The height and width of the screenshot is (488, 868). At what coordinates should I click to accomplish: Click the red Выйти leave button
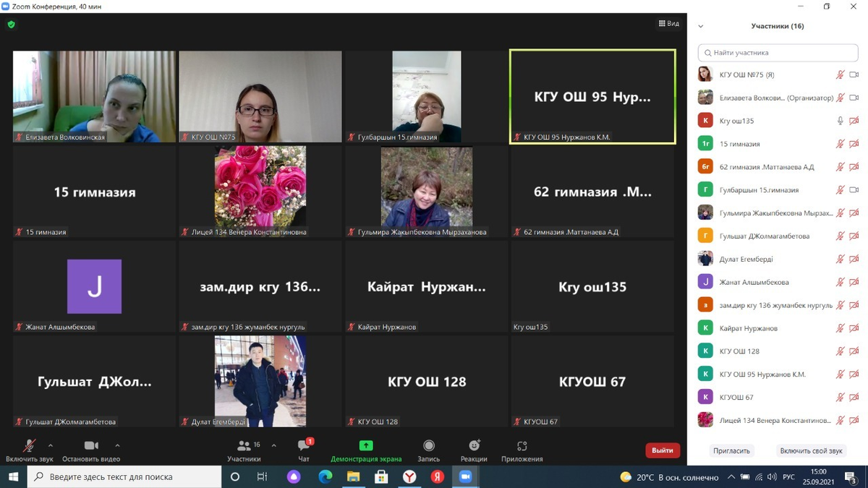pos(662,450)
